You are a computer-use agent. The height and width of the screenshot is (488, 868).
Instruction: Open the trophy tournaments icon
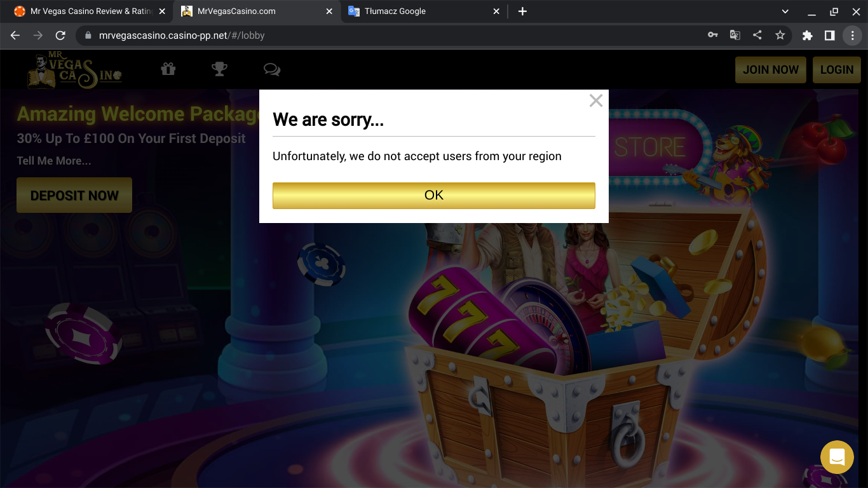pos(220,69)
